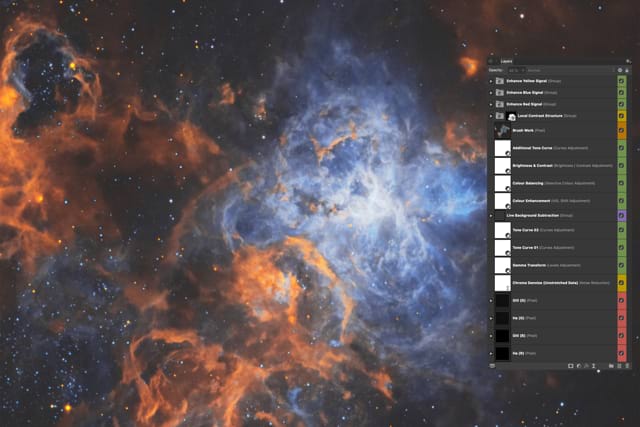Click the add group folder icon

click(610, 366)
